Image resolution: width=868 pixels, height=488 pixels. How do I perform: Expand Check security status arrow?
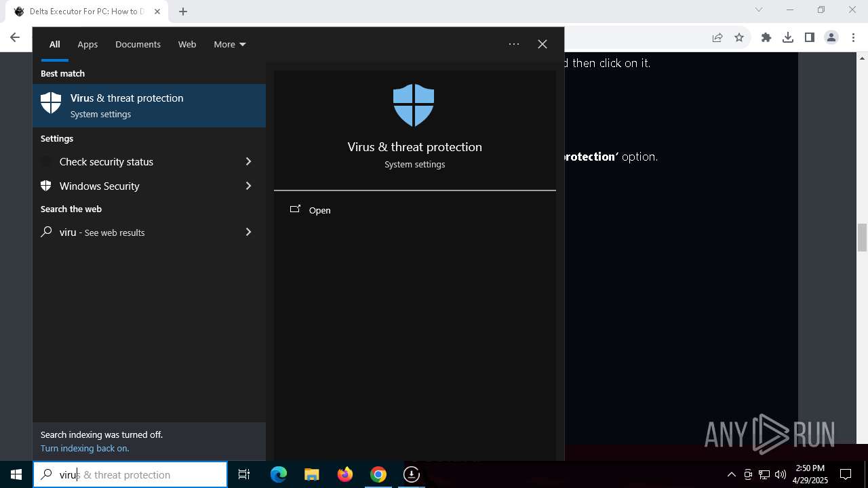pyautogui.click(x=248, y=161)
